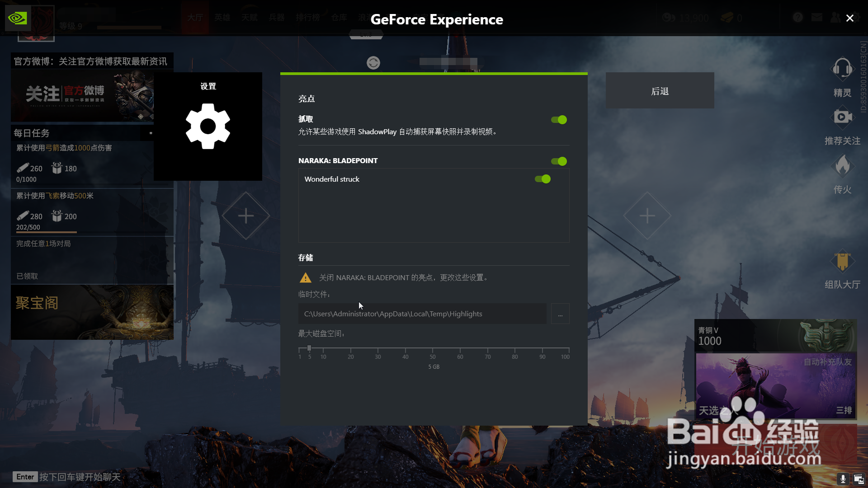The height and width of the screenshot is (488, 868).
Task: Click the 飞索 500 meter task
Action: (92, 211)
